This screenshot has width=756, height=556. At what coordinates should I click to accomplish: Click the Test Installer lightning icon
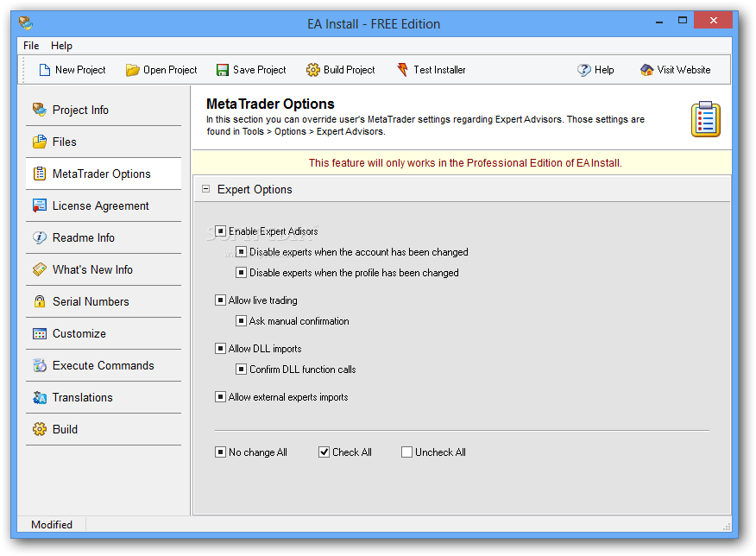click(x=402, y=70)
